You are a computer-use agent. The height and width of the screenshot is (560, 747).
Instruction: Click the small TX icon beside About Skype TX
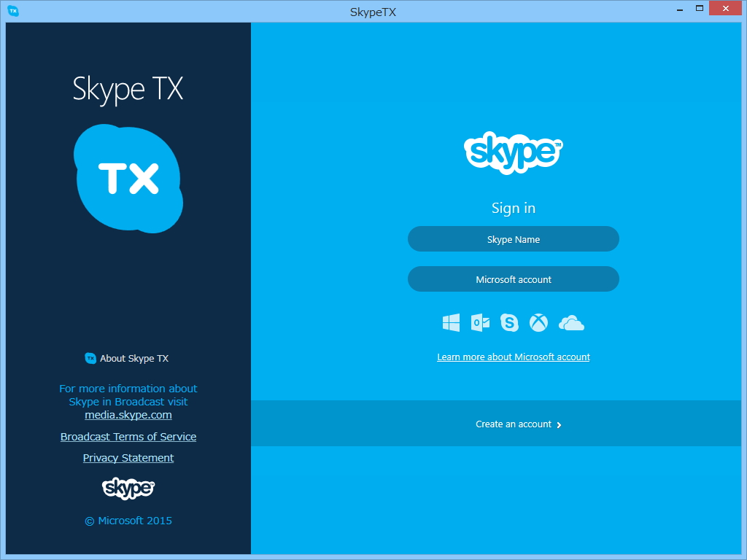[x=90, y=358]
